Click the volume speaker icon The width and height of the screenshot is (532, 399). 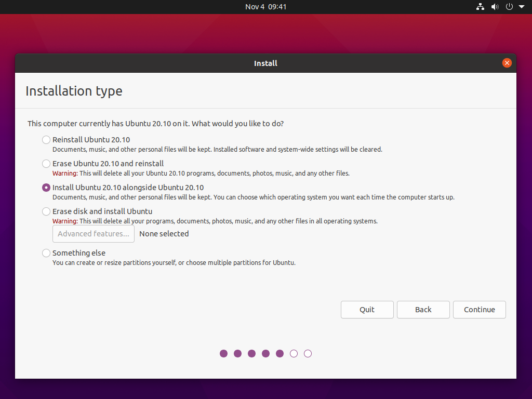tap(495, 7)
